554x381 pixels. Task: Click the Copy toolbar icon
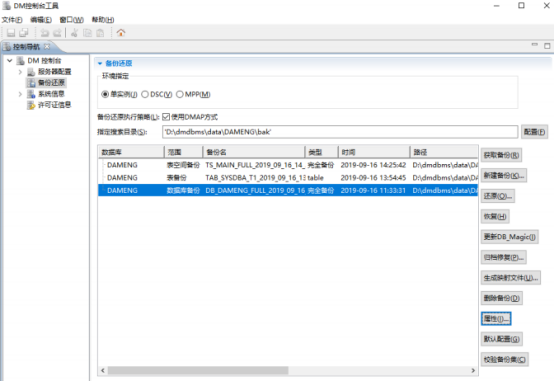(x=87, y=33)
